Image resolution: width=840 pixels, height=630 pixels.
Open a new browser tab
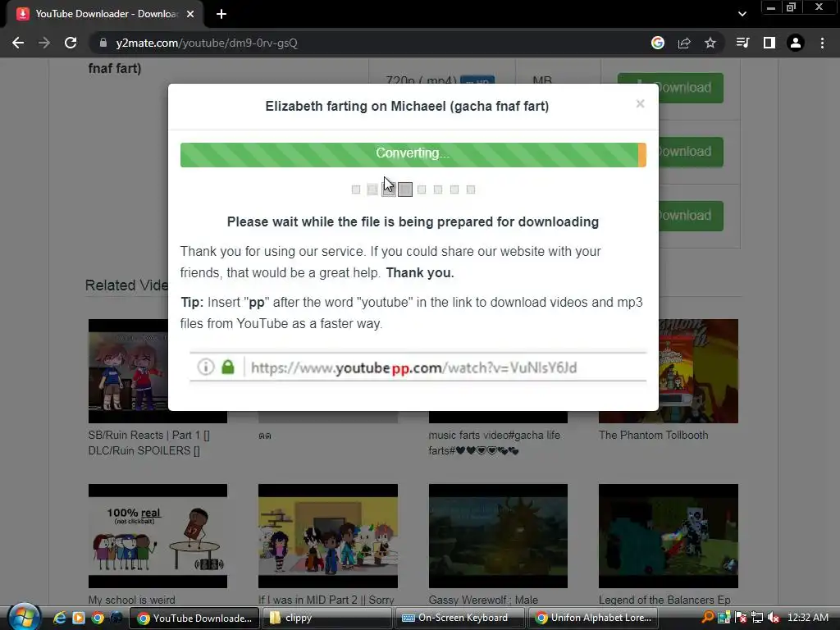(221, 14)
